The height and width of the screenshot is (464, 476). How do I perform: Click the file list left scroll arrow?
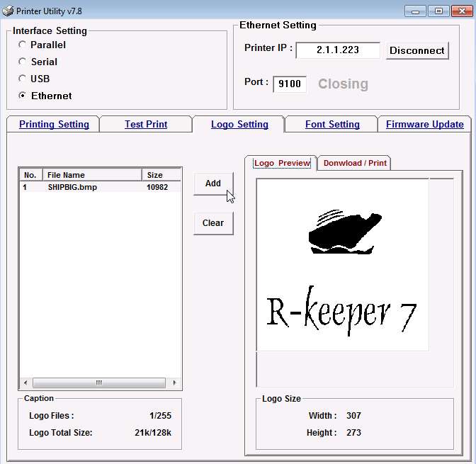point(25,383)
